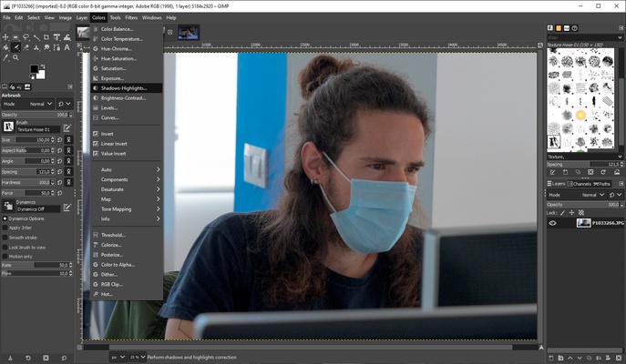Enable Lock brush to view
The image size is (626, 364).
(x=5, y=248)
